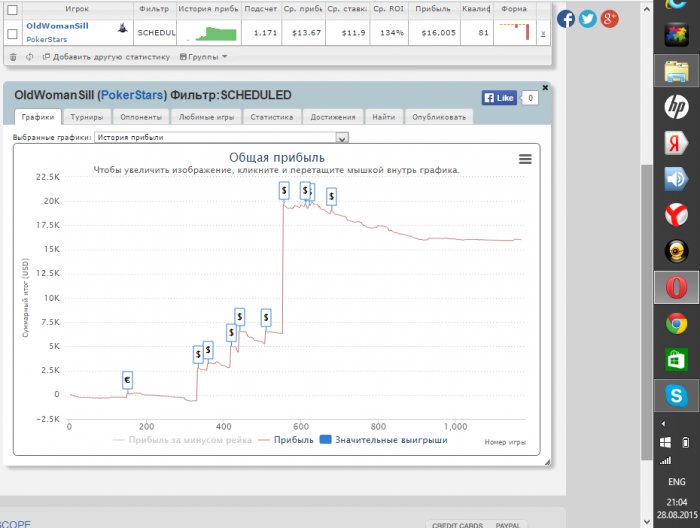Switch to 'Турниры' tab
The image size is (700, 528).
tap(87, 117)
